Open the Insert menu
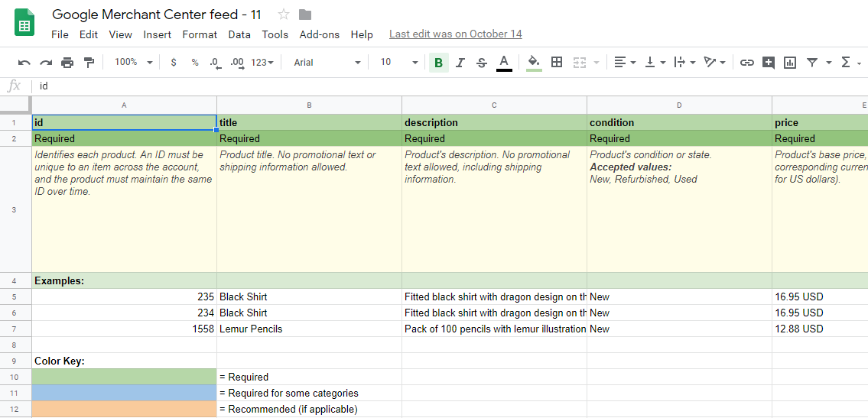The height and width of the screenshot is (418, 868). click(x=158, y=34)
